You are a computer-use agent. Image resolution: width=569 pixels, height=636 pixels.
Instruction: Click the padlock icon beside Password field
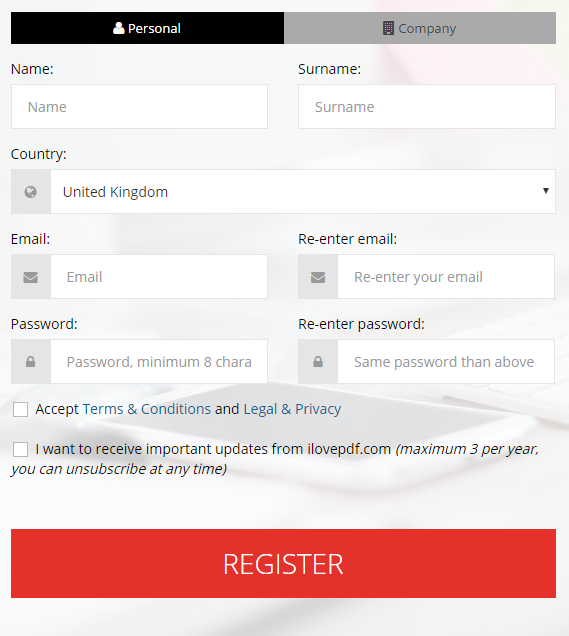[x=30, y=362]
